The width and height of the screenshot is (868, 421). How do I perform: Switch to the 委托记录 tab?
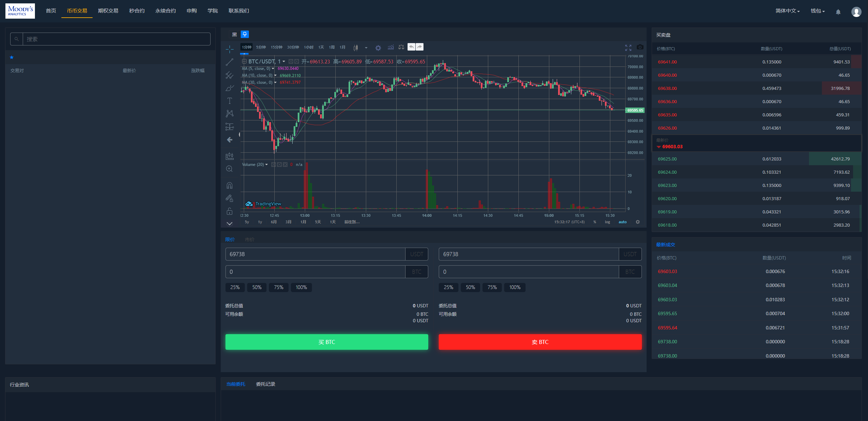[x=265, y=384]
